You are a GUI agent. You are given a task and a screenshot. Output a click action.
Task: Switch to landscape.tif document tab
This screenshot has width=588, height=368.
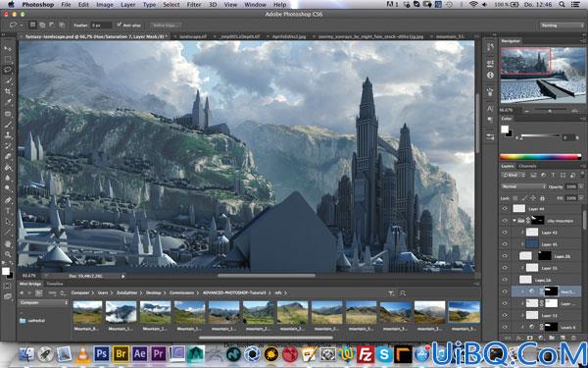click(x=193, y=37)
